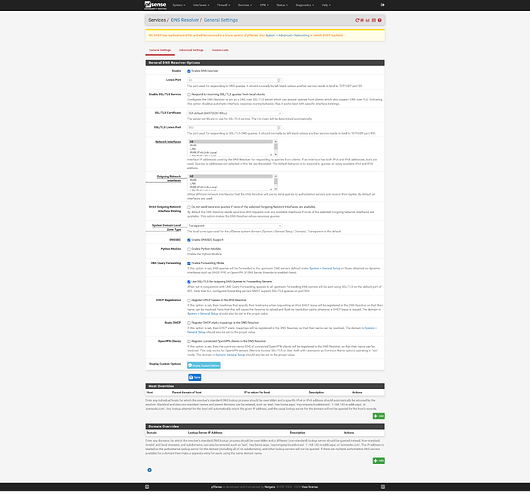530x500 pixels.
Task: Click the Add button under Host Overrides
Action: [379, 416]
